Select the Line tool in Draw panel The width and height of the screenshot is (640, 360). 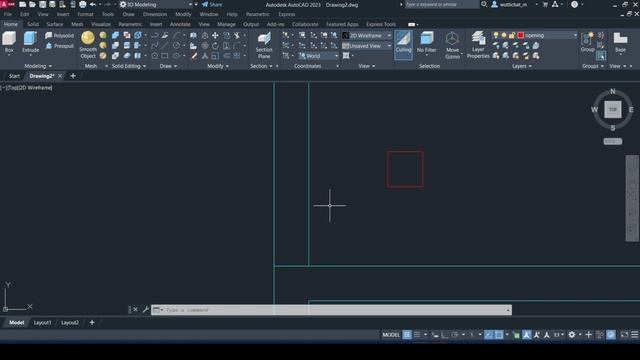165,46
